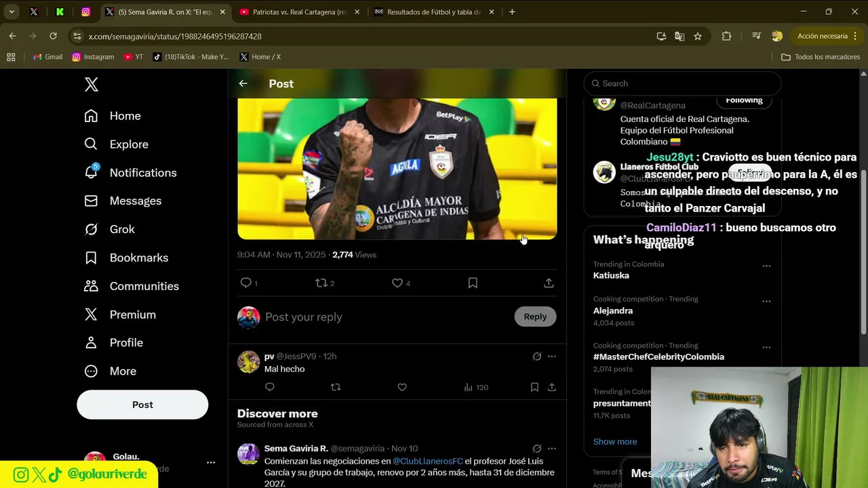The height and width of the screenshot is (488, 868).
Task: Click repost icon on main post
Action: [321, 283]
